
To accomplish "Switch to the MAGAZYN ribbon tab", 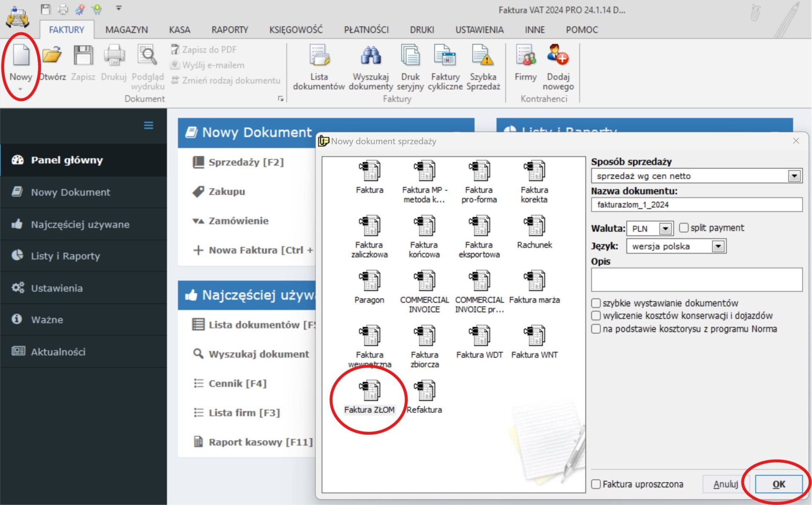I will pos(126,30).
